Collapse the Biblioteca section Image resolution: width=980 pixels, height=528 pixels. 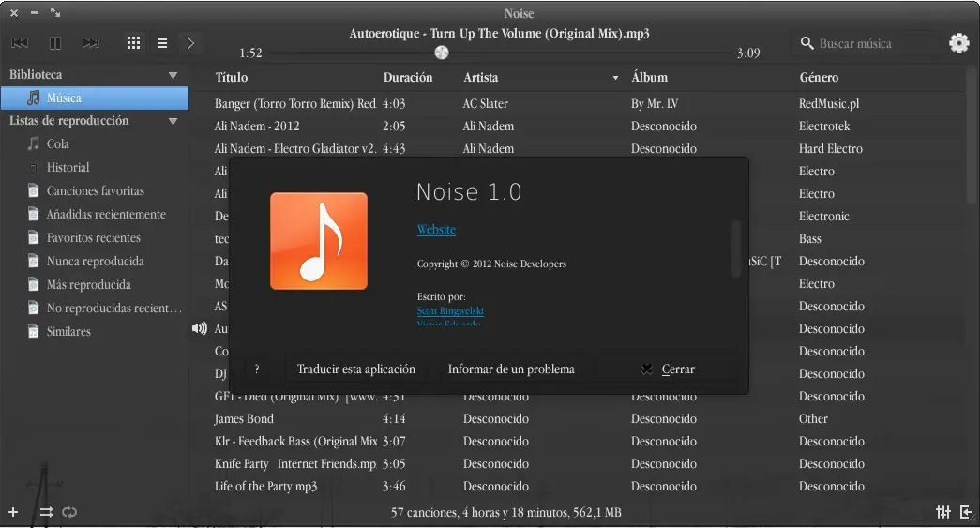coord(173,75)
